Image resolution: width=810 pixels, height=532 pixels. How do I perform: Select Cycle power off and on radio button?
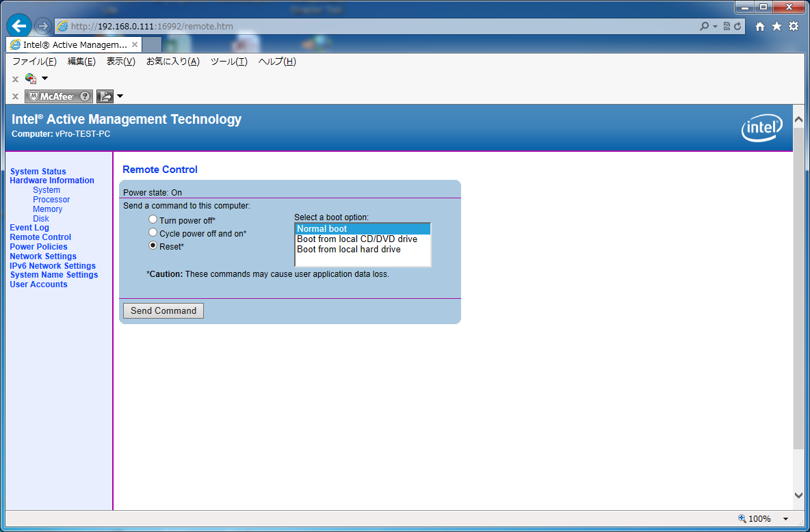coord(153,232)
